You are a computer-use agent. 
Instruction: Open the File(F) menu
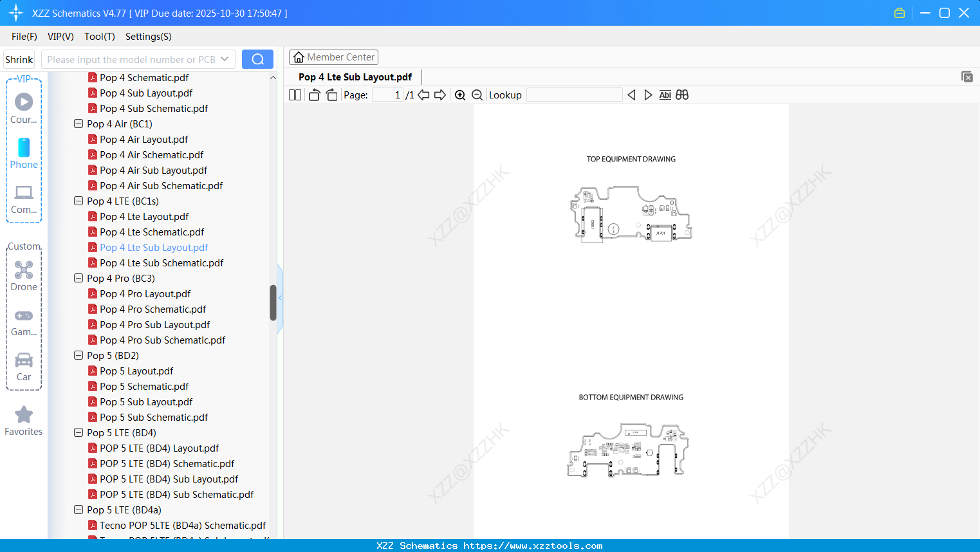pyautogui.click(x=24, y=37)
